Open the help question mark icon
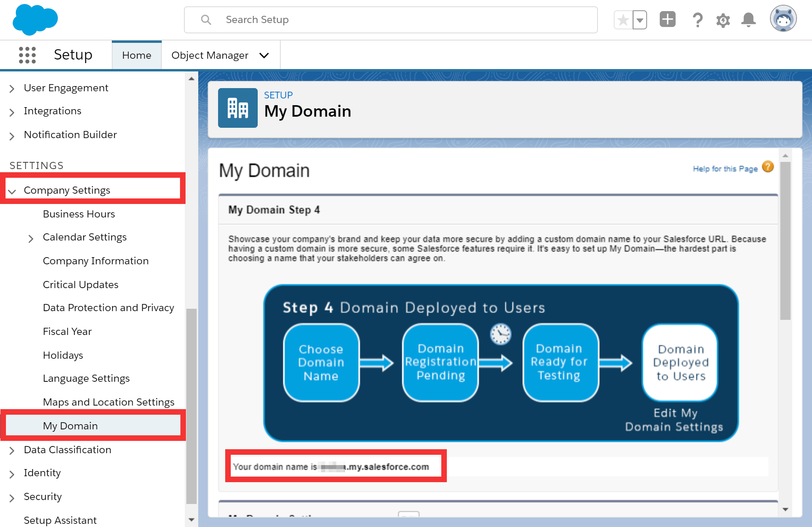812x527 pixels. (x=697, y=19)
